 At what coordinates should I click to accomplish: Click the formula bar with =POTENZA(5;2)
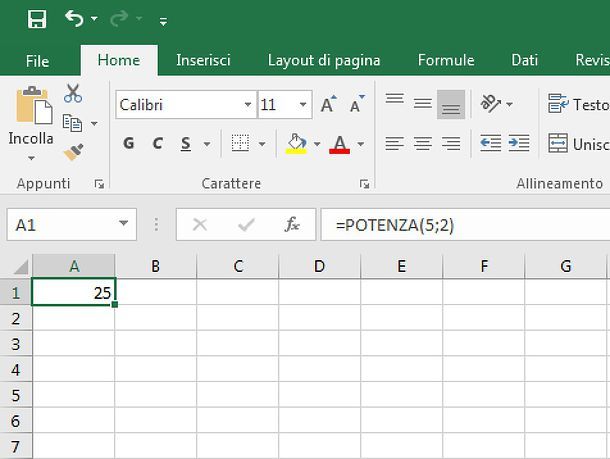click(x=465, y=225)
